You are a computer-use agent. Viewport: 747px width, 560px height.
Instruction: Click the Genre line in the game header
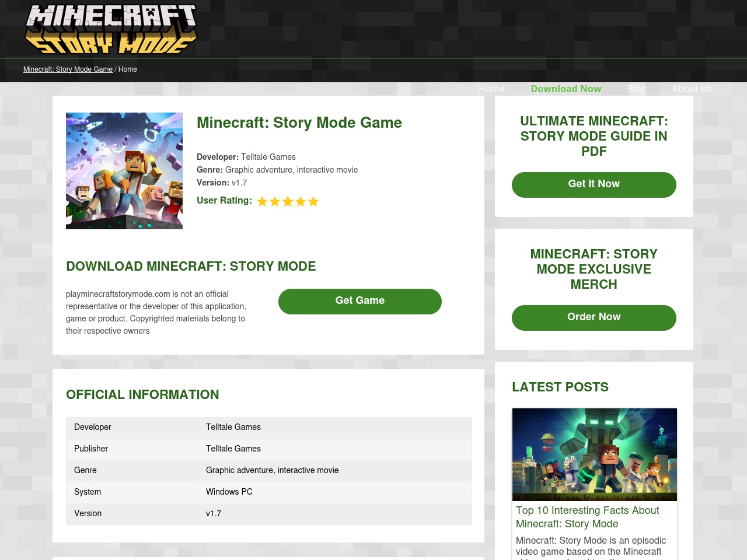point(277,170)
